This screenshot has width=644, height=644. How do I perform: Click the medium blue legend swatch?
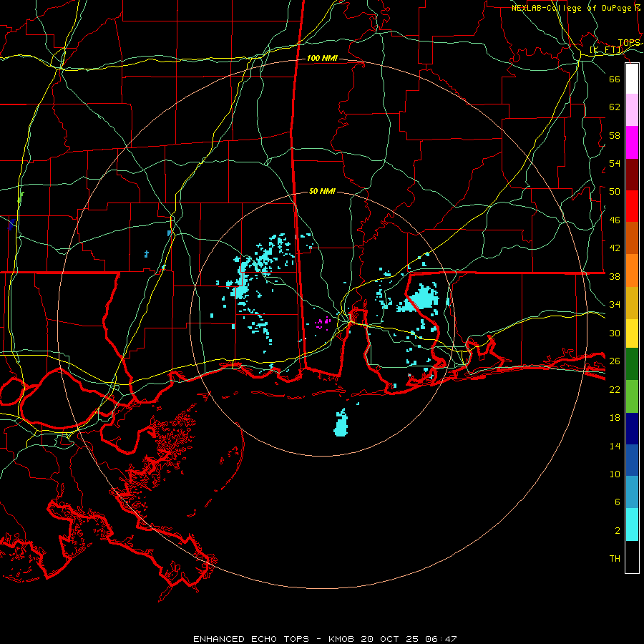(632, 460)
